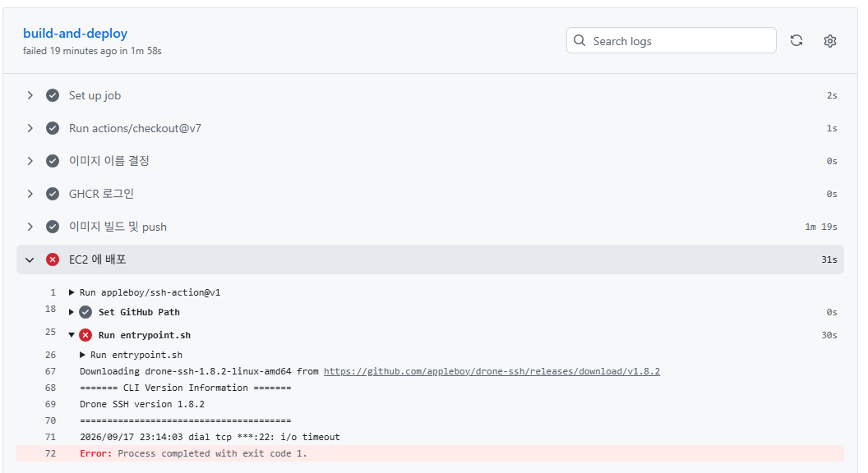The height and width of the screenshot is (473, 868).
Task: Click the 'Drone SSH version 1.8.2' log line
Action: click(142, 404)
